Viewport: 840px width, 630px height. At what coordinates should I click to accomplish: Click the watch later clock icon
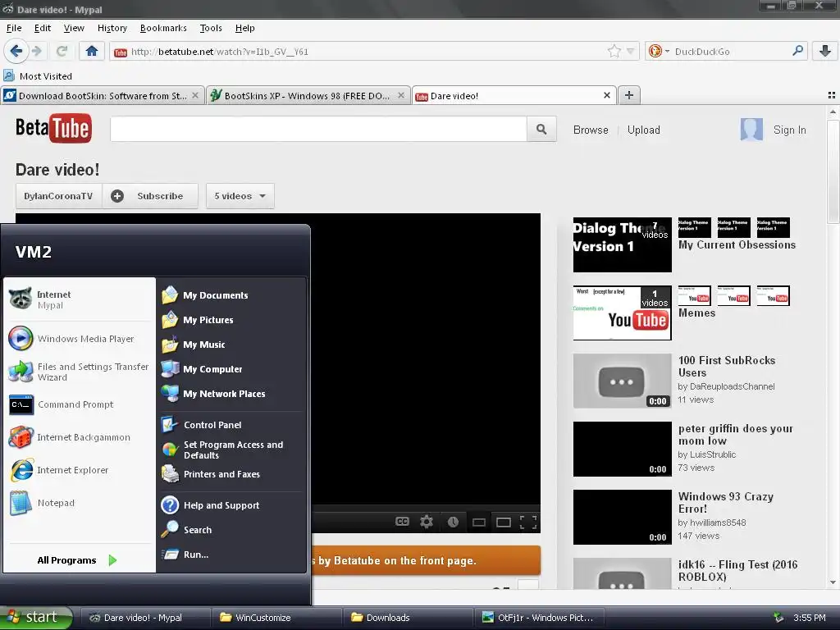pyautogui.click(x=453, y=522)
